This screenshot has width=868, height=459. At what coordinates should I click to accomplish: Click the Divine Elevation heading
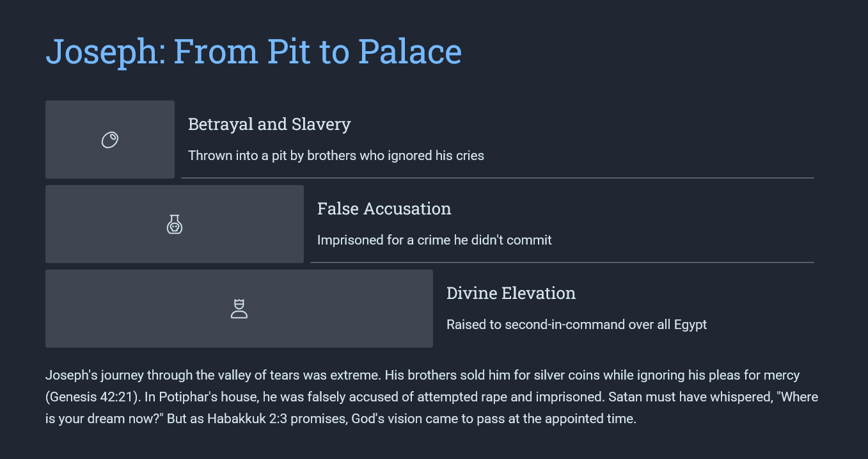click(511, 293)
